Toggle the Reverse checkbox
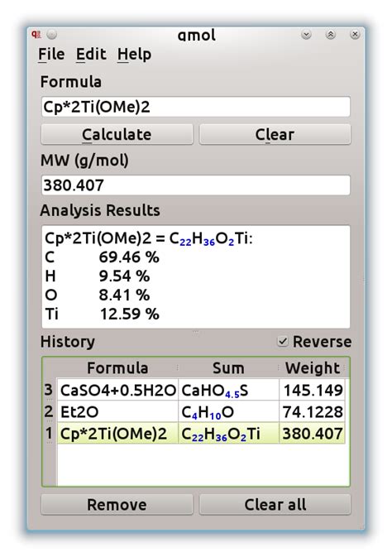Image resolution: width=392 pixels, height=557 pixels. [283, 341]
